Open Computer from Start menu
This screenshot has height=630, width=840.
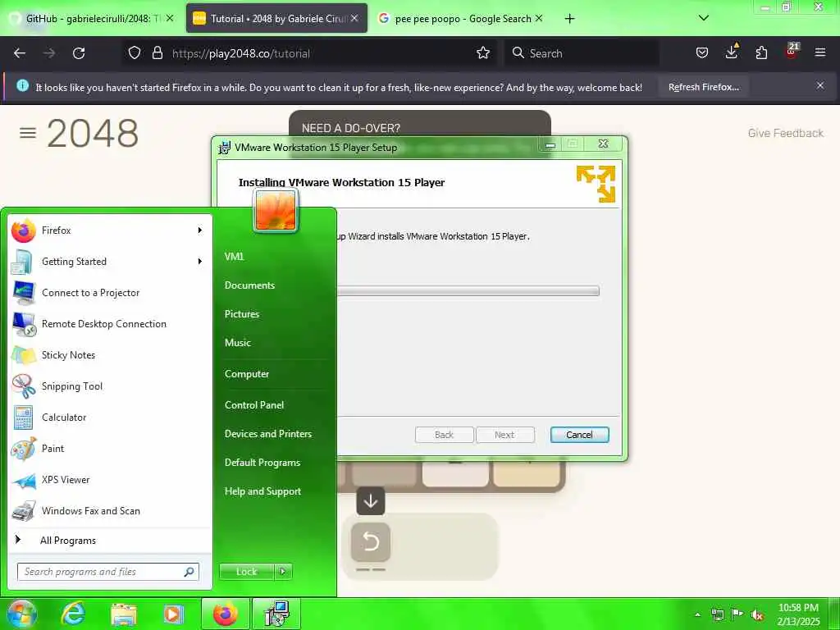pyautogui.click(x=246, y=374)
